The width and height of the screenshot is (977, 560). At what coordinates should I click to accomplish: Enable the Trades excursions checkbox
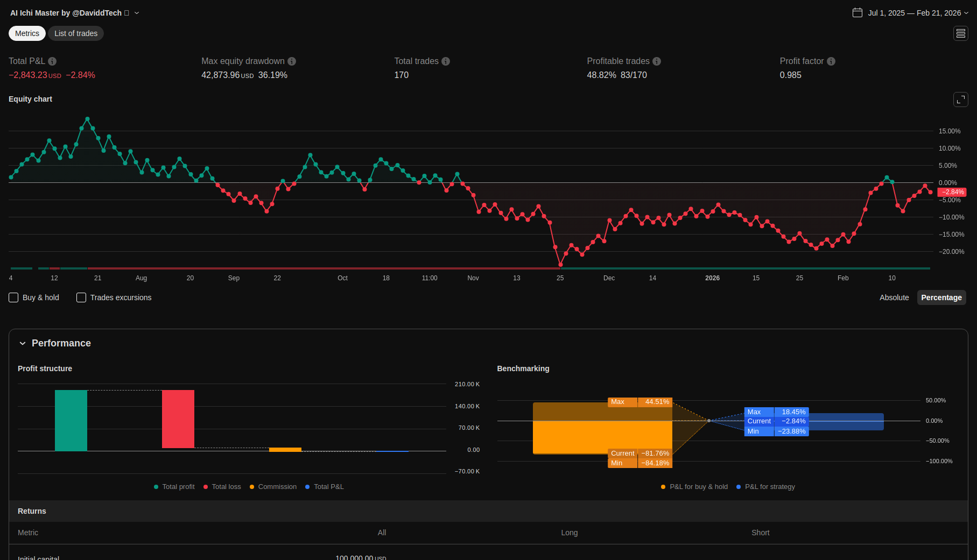point(81,297)
